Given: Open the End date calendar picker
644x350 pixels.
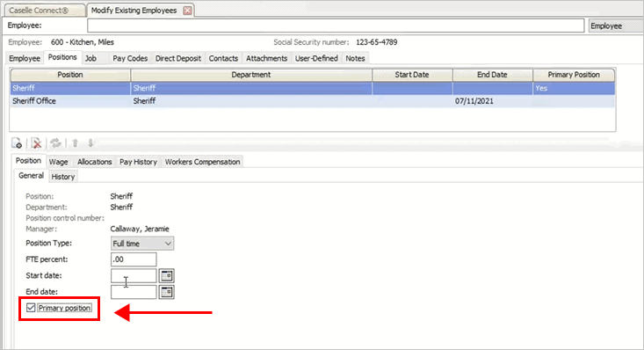Looking at the screenshot, I should [166, 292].
